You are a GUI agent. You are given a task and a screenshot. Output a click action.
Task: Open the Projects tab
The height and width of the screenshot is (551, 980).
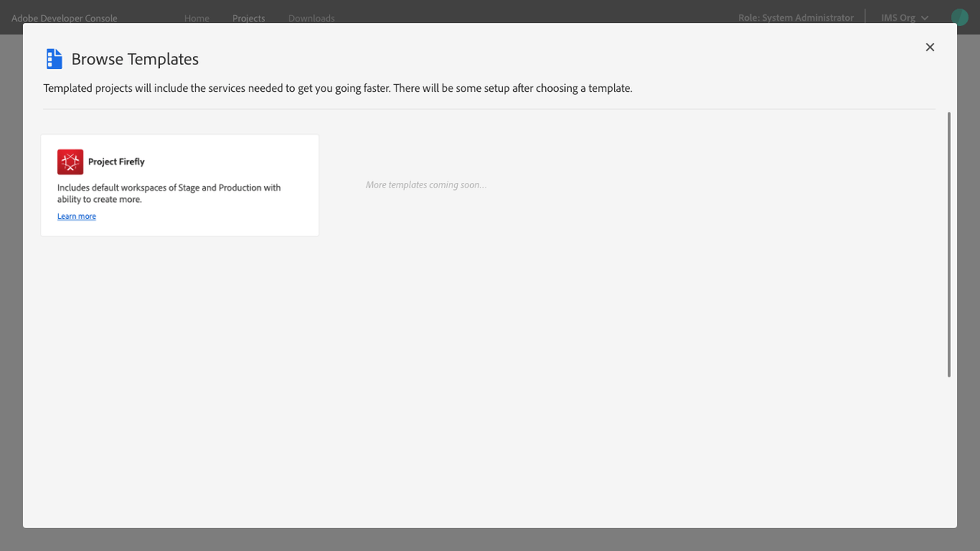[249, 18]
